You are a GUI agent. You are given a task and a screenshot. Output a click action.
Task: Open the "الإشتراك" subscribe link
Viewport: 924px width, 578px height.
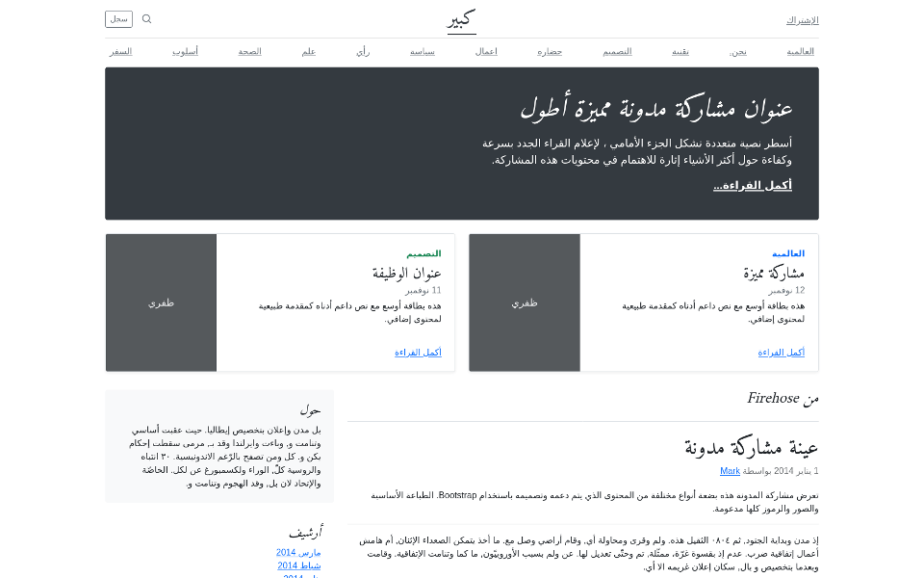(x=800, y=19)
